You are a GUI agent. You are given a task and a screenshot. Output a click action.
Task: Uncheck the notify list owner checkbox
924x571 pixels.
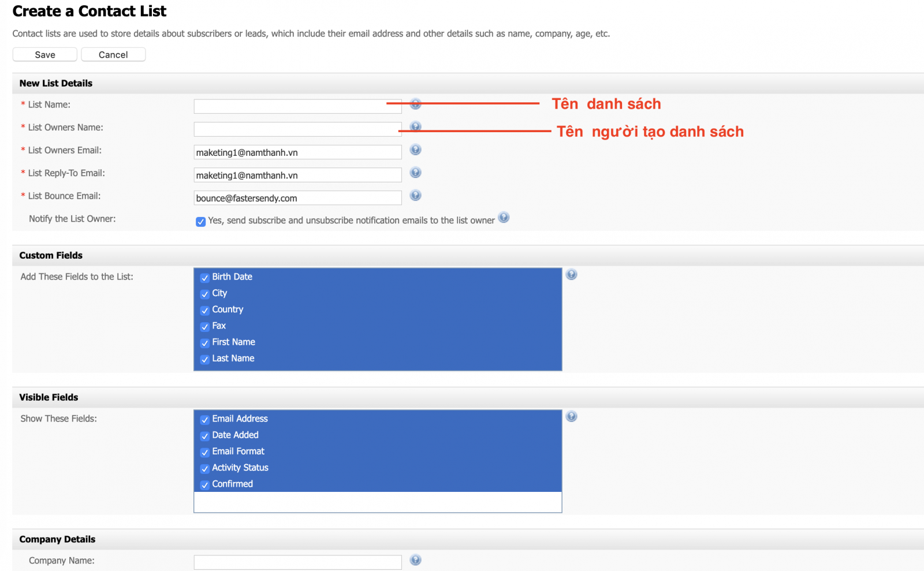click(201, 222)
